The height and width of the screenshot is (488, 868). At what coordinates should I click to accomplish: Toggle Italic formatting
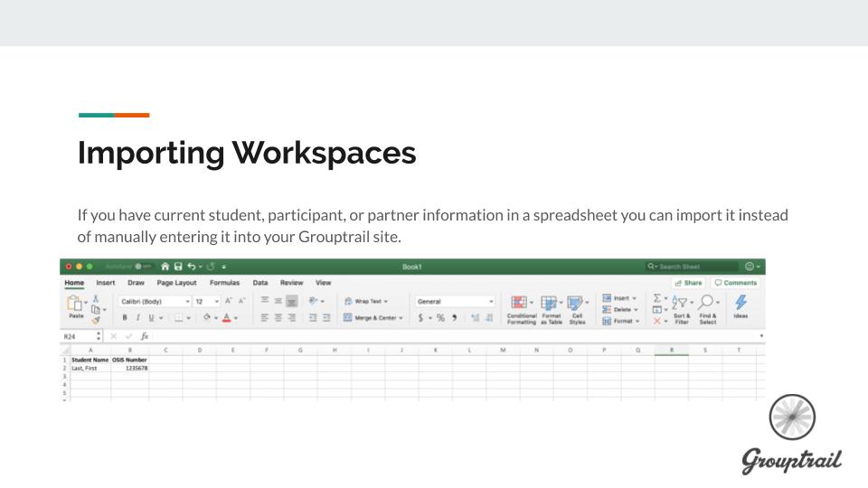point(137,318)
